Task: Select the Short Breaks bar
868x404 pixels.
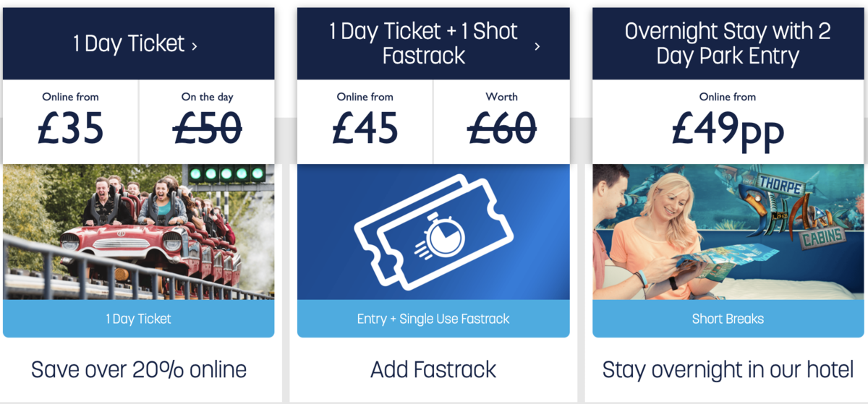Action: (x=728, y=319)
